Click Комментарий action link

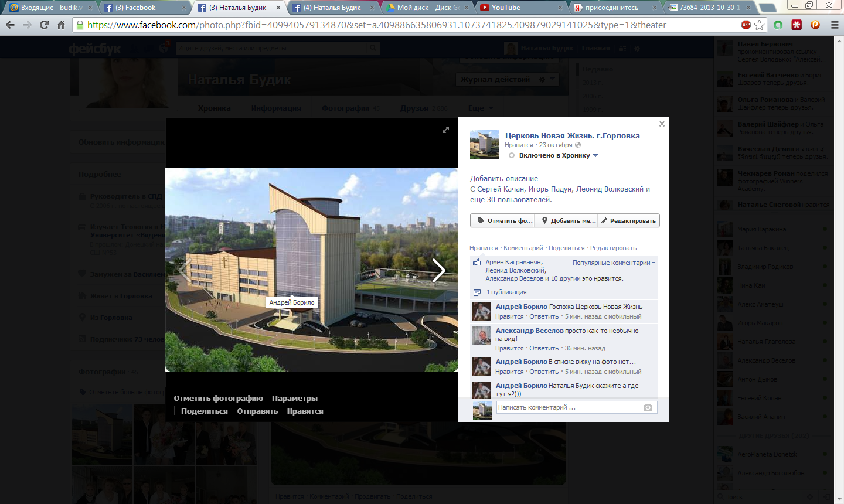point(523,248)
